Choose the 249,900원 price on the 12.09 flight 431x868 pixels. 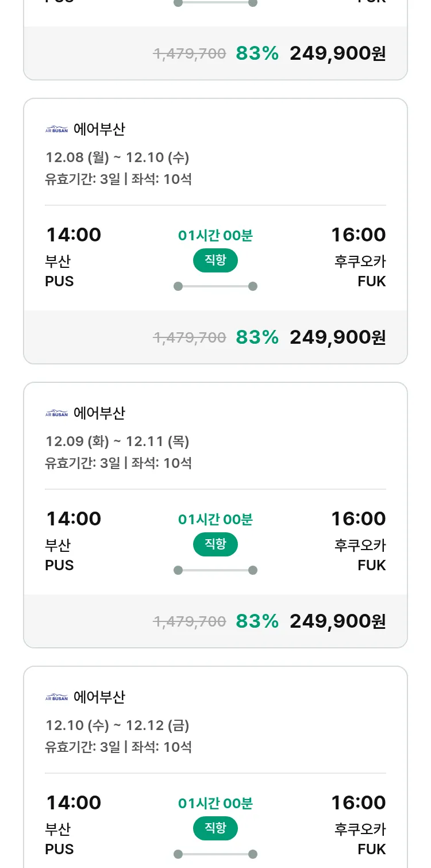[x=337, y=621]
